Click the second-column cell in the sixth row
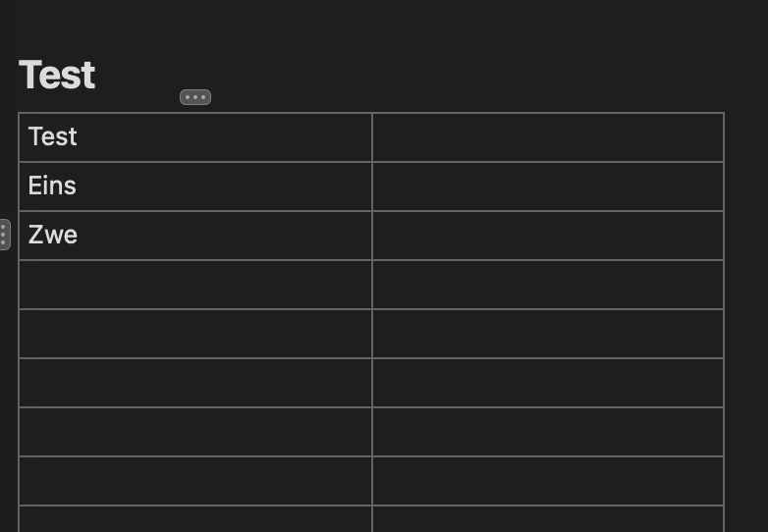This screenshot has width=768, height=532. pos(548,383)
